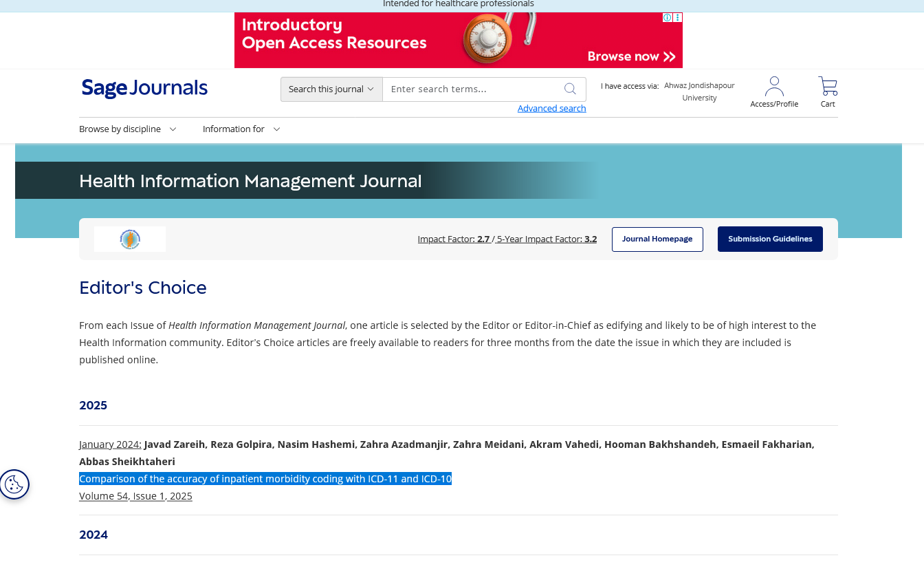Image resolution: width=924 pixels, height=569 pixels.
Task: Click the Journal Homepage button
Action: tap(657, 239)
